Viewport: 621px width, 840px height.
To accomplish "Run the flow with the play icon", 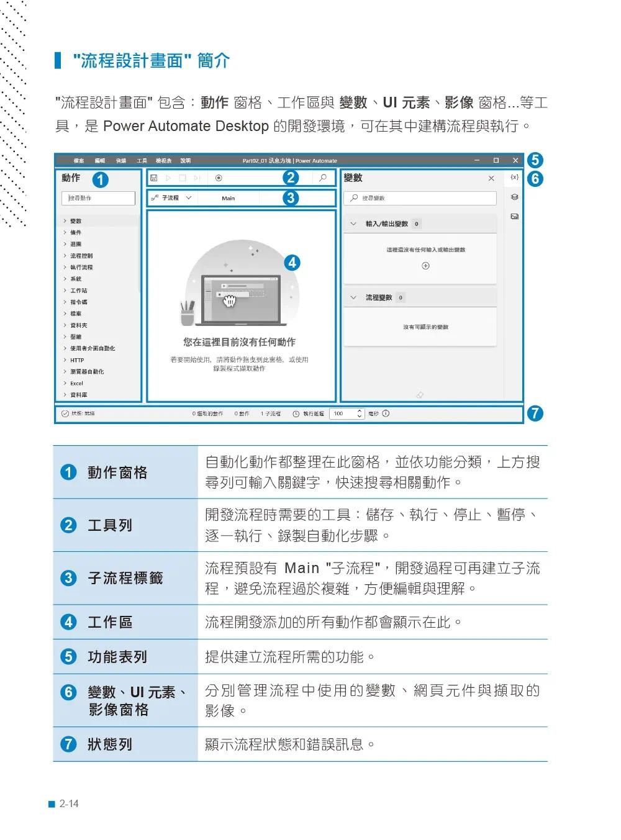I will pos(168,178).
